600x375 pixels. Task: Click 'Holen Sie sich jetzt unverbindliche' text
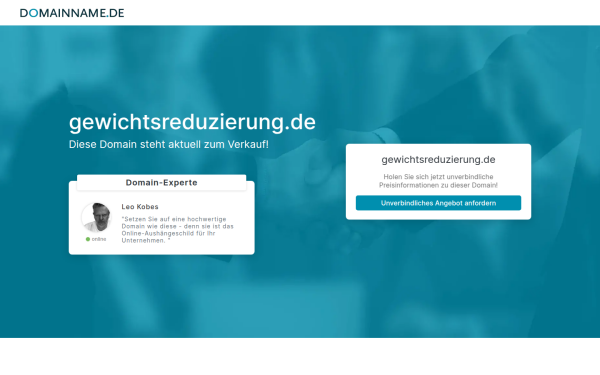tap(438, 181)
